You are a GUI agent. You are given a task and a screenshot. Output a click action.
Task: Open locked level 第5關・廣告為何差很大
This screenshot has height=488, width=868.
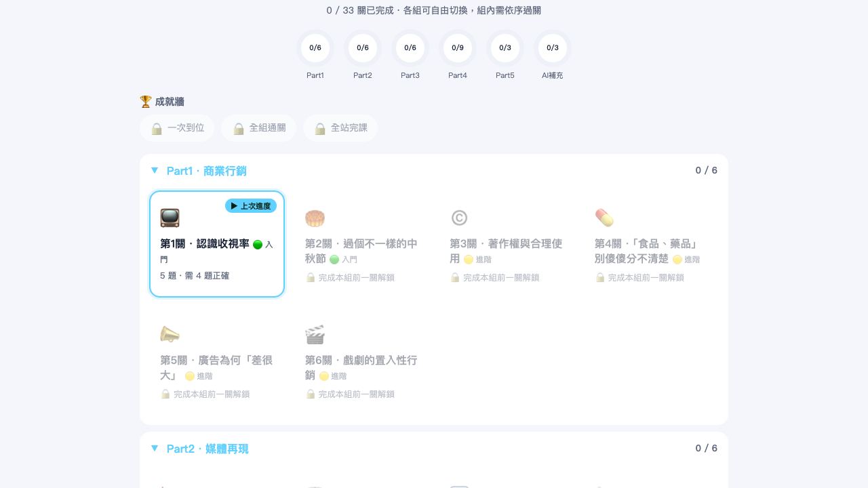coord(217,361)
